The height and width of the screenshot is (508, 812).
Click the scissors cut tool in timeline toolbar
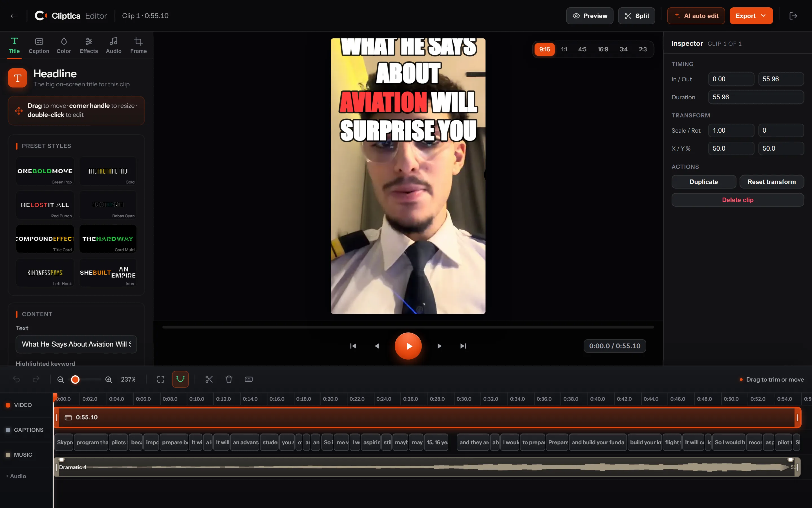tap(209, 379)
